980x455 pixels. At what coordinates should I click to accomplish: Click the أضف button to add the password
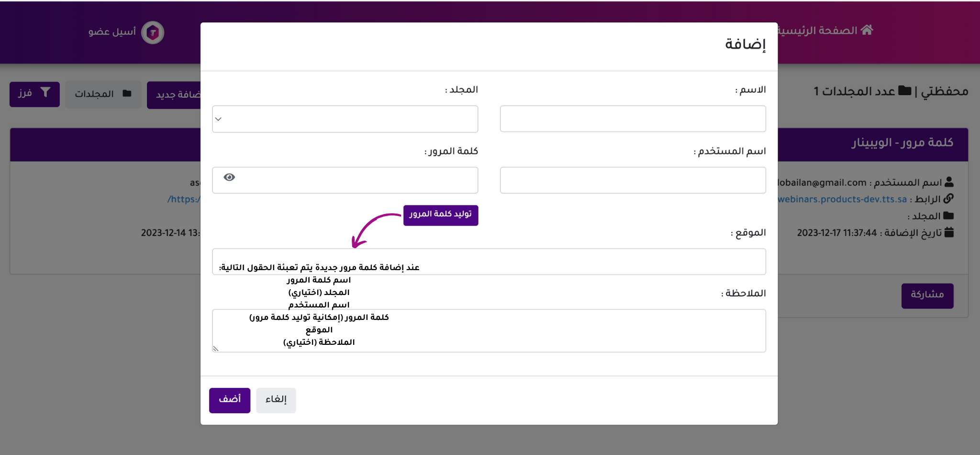click(x=230, y=400)
